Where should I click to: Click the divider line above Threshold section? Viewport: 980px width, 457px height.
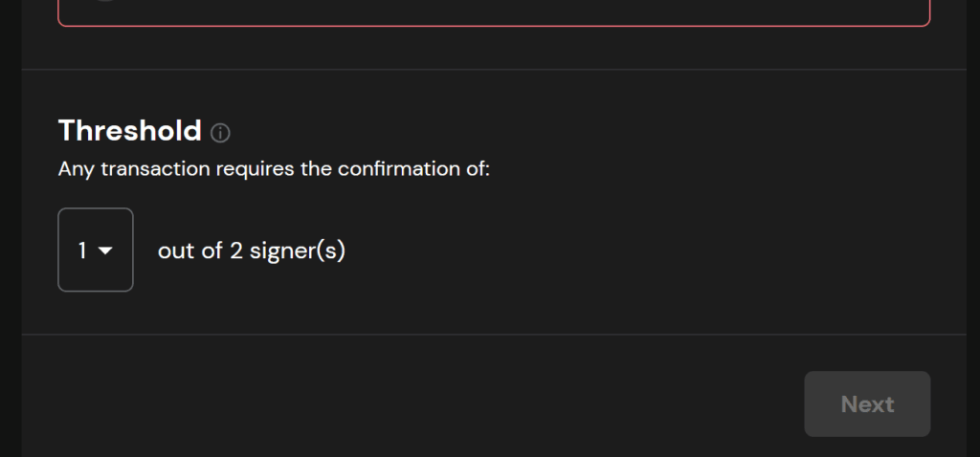click(x=494, y=69)
